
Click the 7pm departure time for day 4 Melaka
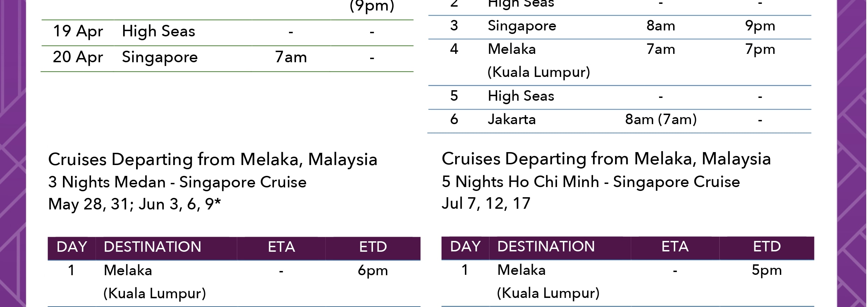coord(760,49)
